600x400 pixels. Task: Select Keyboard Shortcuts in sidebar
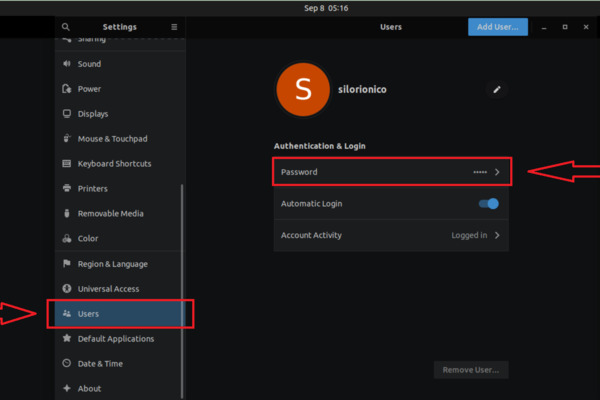114,164
